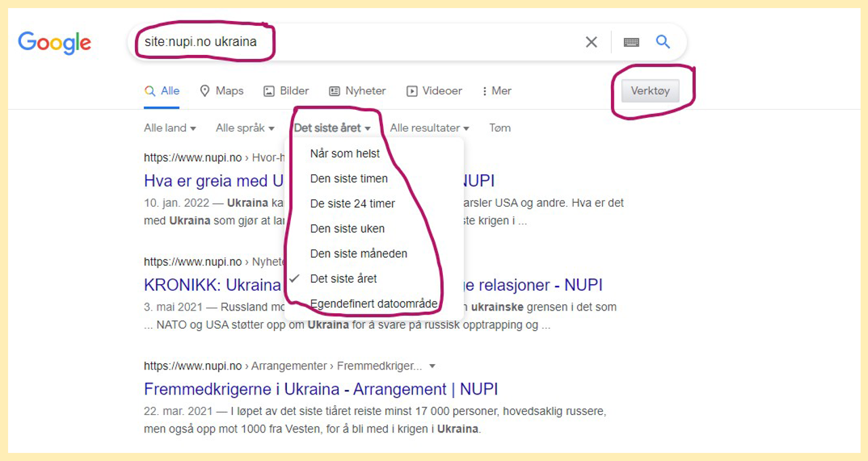Switch to the Videoer tab
Image resolution: width=868 pixels, height=461 pixels.
435,91
